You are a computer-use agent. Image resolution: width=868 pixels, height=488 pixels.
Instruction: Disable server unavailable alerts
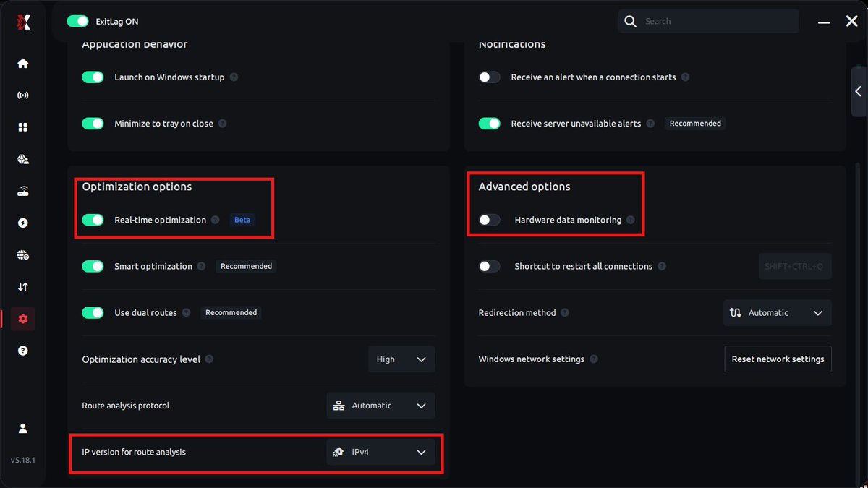(490, 124)
